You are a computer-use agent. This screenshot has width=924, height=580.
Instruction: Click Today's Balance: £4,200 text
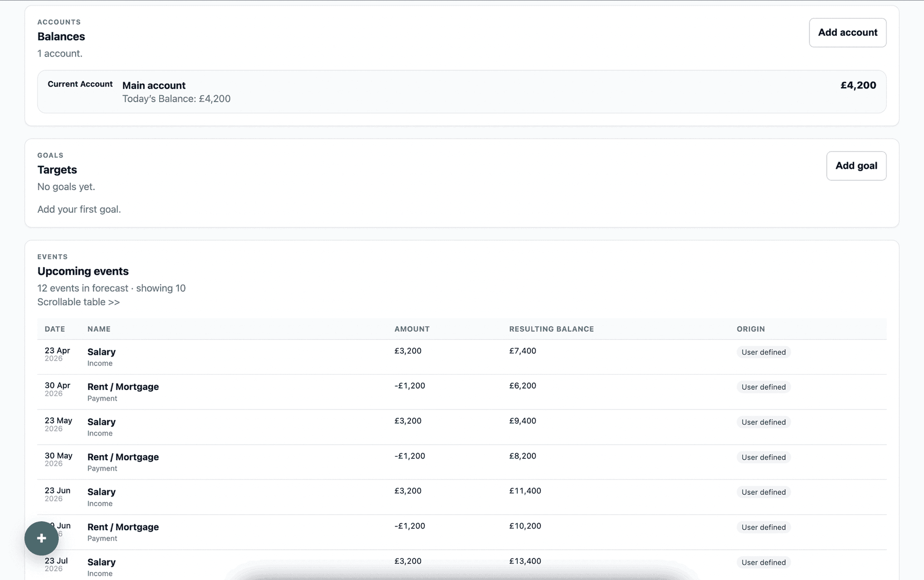coord(176,99)
